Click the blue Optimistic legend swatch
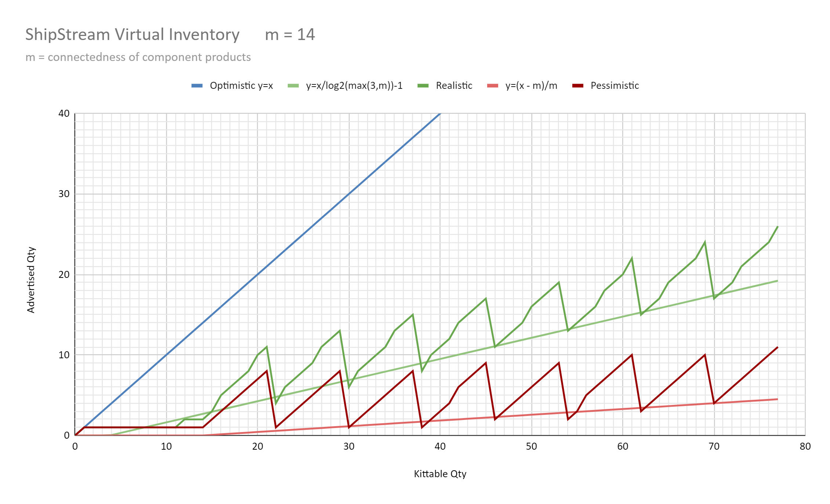The height and width of the screenshot is (504, 830). (197, 86)
